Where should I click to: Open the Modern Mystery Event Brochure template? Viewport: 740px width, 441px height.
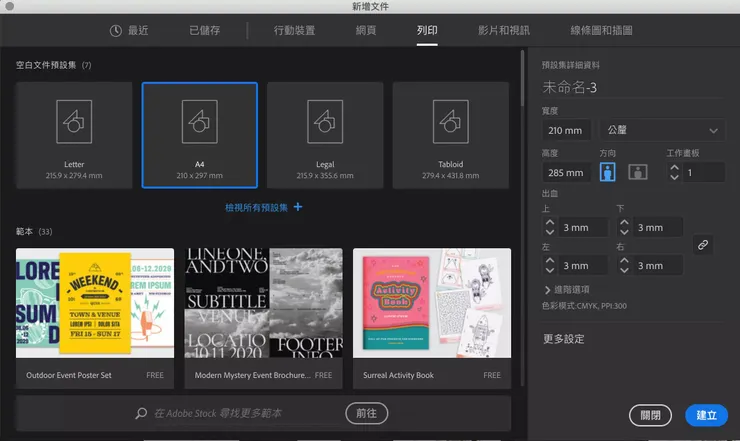264,319
